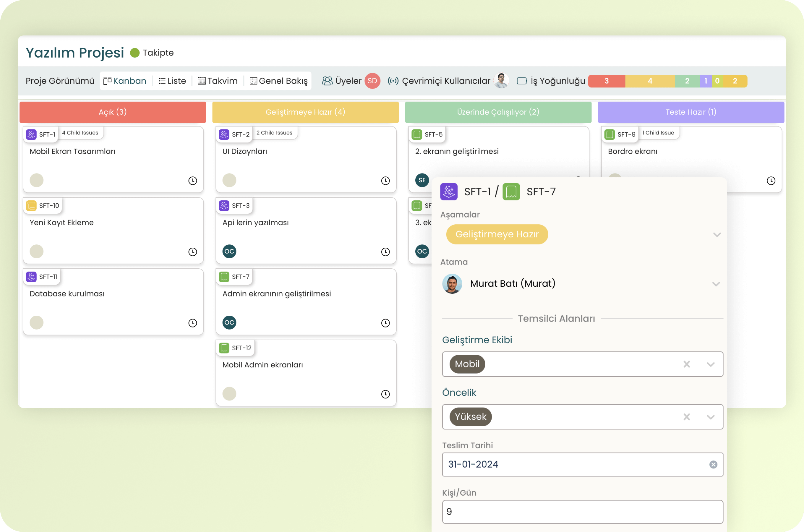Click OC avatar on Api lerin yazılması
This screenshot has width=804, height=532.
pos(229,252)
